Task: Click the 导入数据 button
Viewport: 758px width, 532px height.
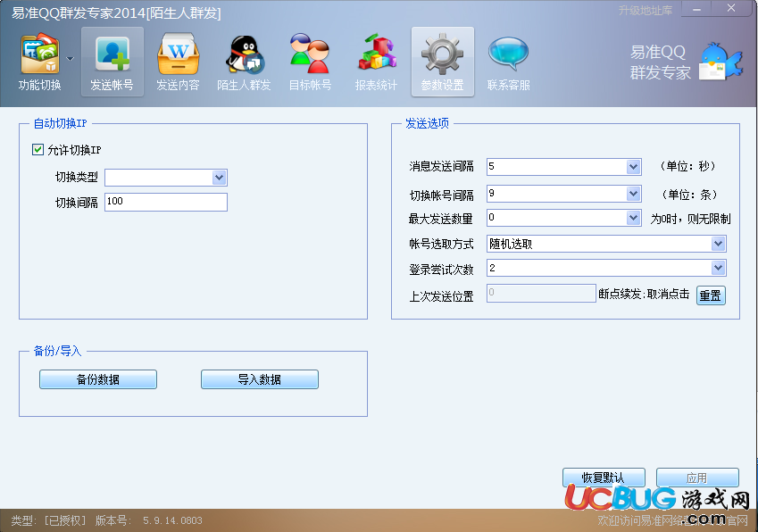Action: 260,379
